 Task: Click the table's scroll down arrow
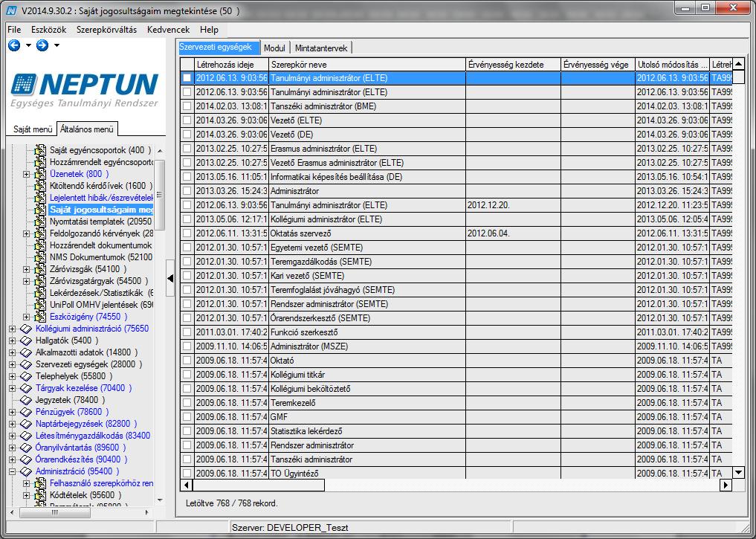coord(738,473)
